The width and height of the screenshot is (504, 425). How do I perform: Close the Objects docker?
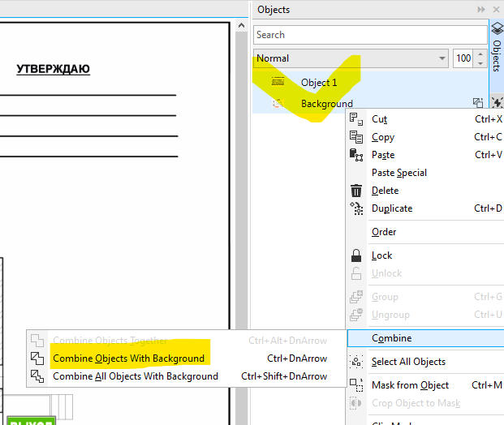coord(496,10)
